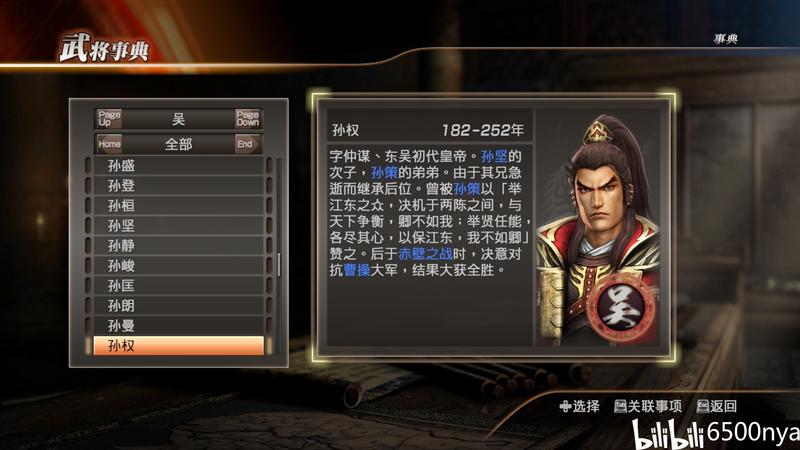Click the Home key icon
Viewport: 800px width, 450px height.
click(109, 144)
